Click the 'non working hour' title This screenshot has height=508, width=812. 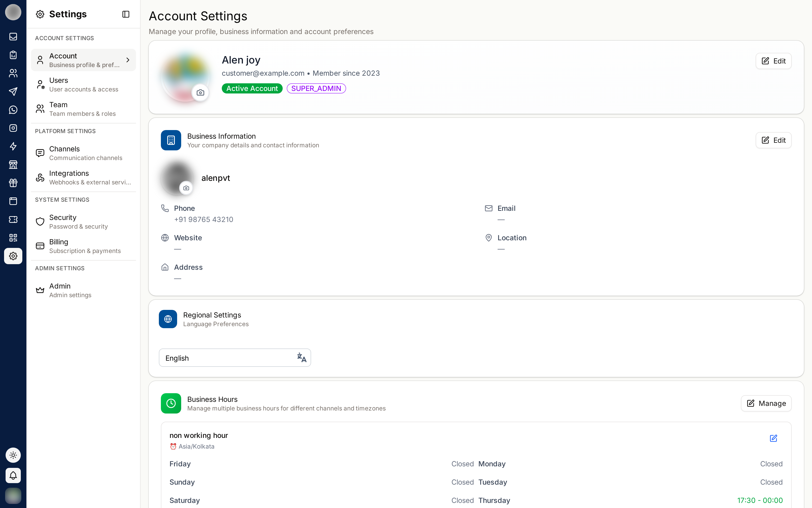[x=199, y=435]
